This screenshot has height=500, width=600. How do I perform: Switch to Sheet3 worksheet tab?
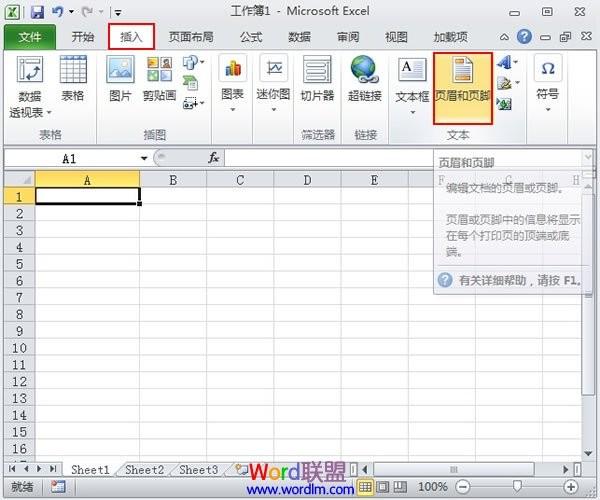198,469
